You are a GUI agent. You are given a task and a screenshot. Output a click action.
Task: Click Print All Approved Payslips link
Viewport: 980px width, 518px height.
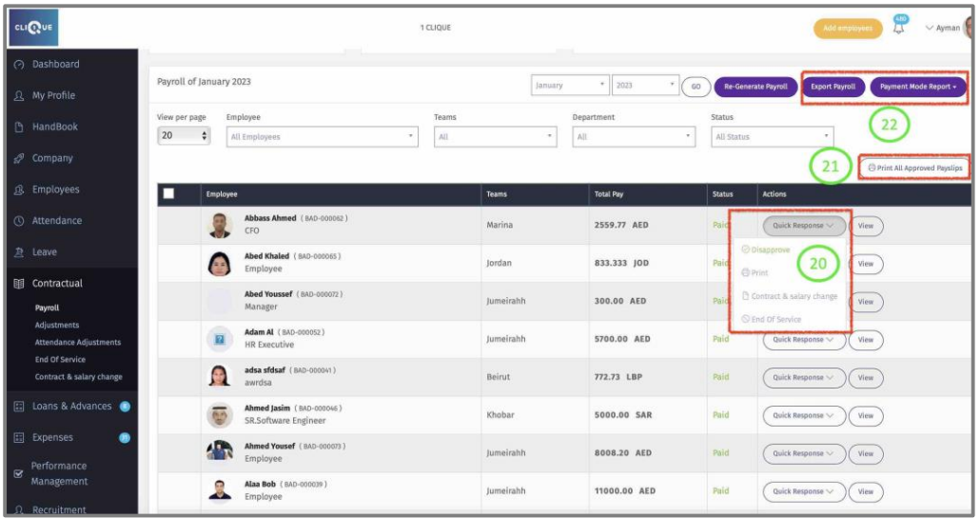[x=914, y=168]
